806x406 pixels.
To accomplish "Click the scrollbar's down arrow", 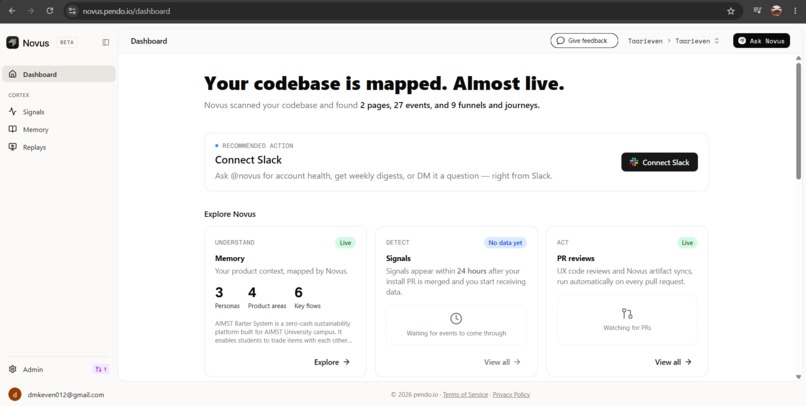I will pos(798,377).
